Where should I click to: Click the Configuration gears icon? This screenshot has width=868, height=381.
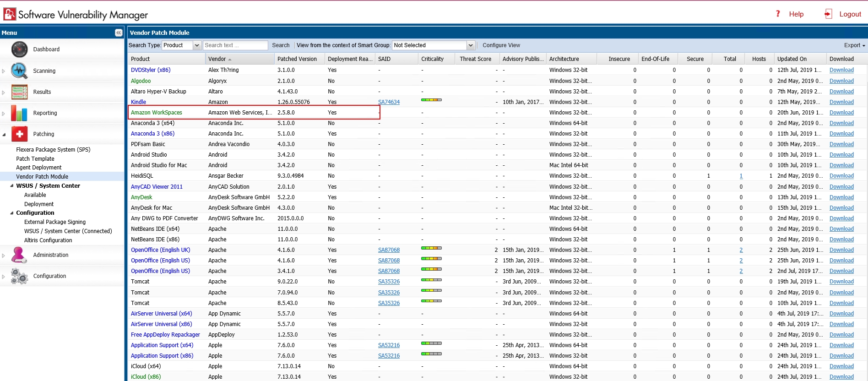click(x=19, y=276)
